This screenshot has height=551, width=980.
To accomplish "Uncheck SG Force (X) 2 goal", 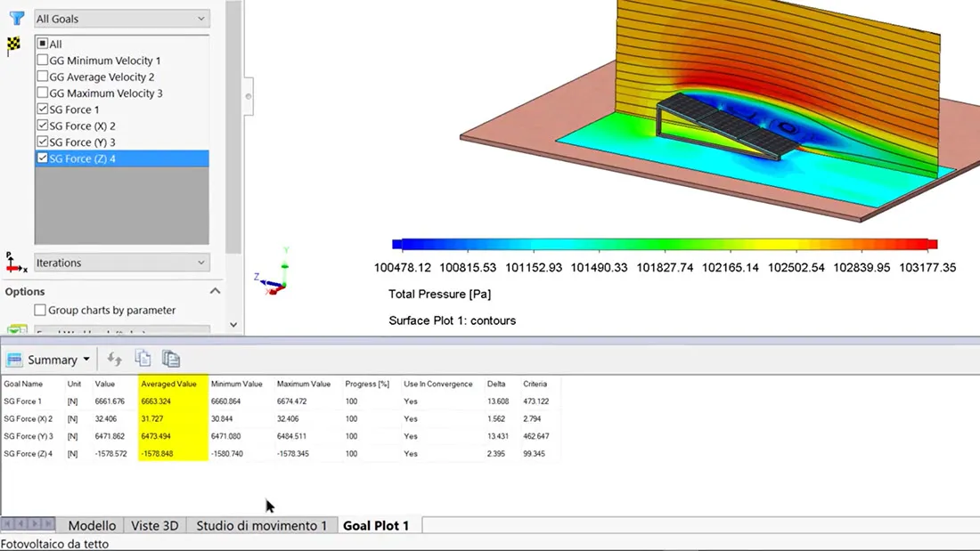I will (x=43, y=125).
